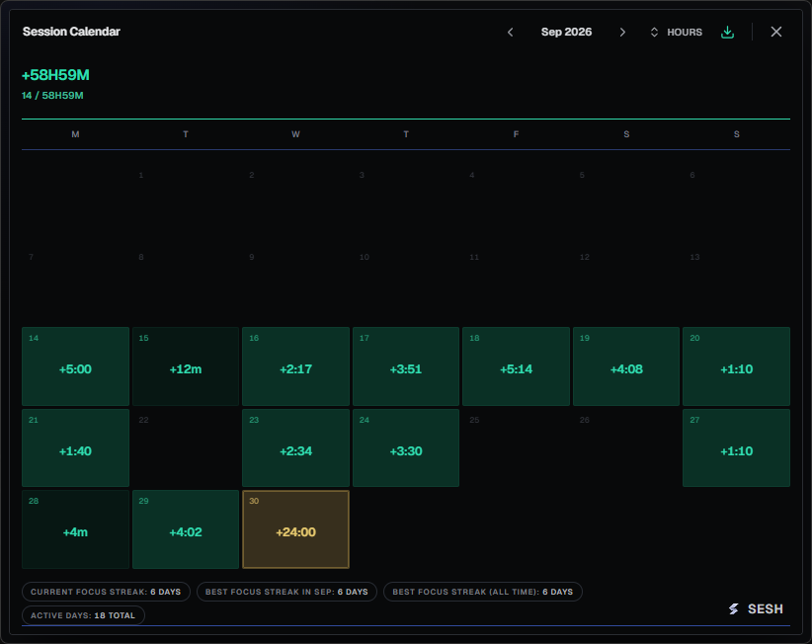Select day 14 with +5:00
812x644 pixels.
point(76,366)
